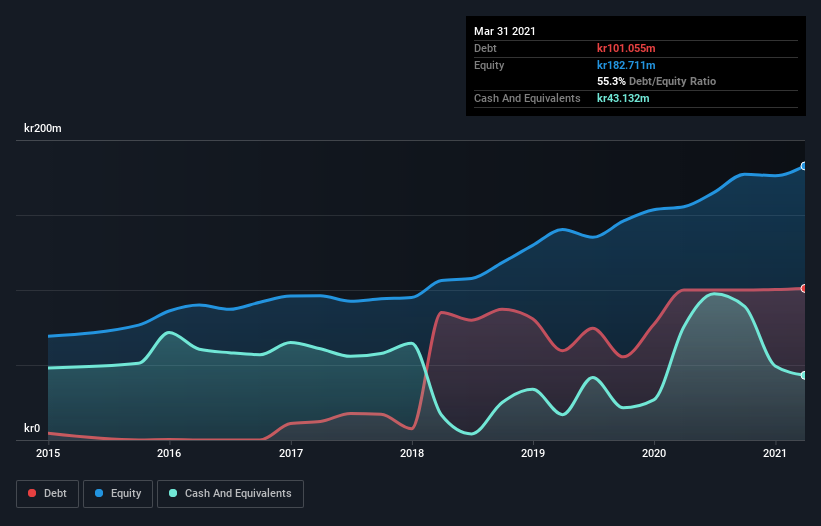Click the Cash end-point marker on chart
Image resolution: width=821 pixels, height=526 pixels.
tap(804, 375)
